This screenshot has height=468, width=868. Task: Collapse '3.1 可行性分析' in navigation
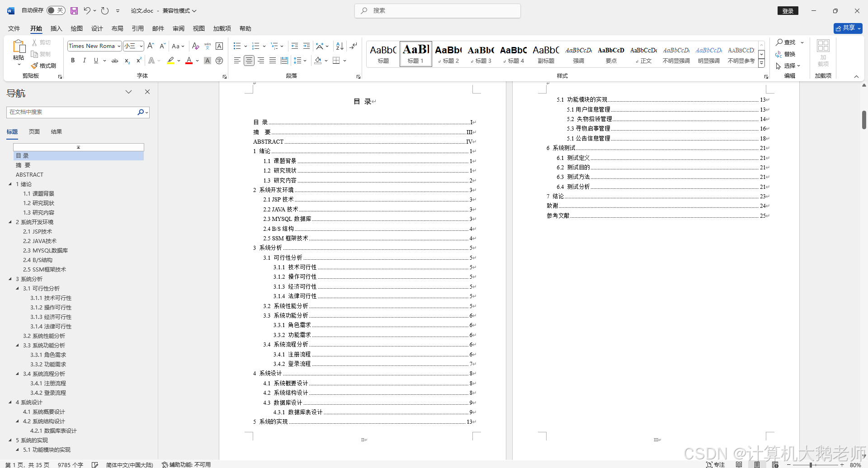click(17, 288)
